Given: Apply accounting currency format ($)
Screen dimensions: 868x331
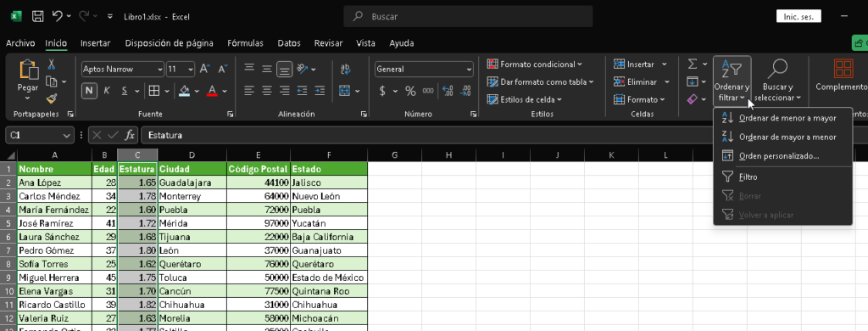Looking at the screenshot, I should tap(382, 91).
